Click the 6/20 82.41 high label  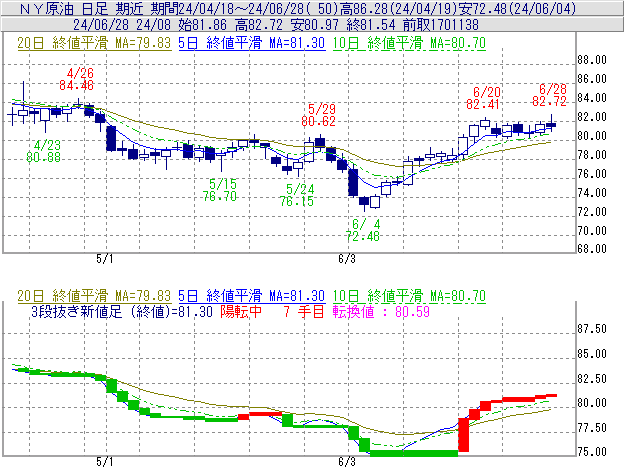(x=483, y=98)
